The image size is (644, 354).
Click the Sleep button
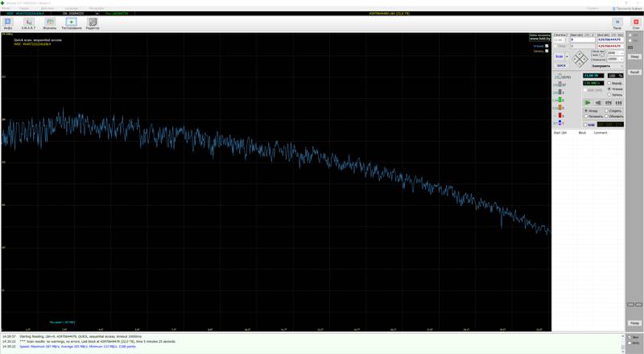634,56
